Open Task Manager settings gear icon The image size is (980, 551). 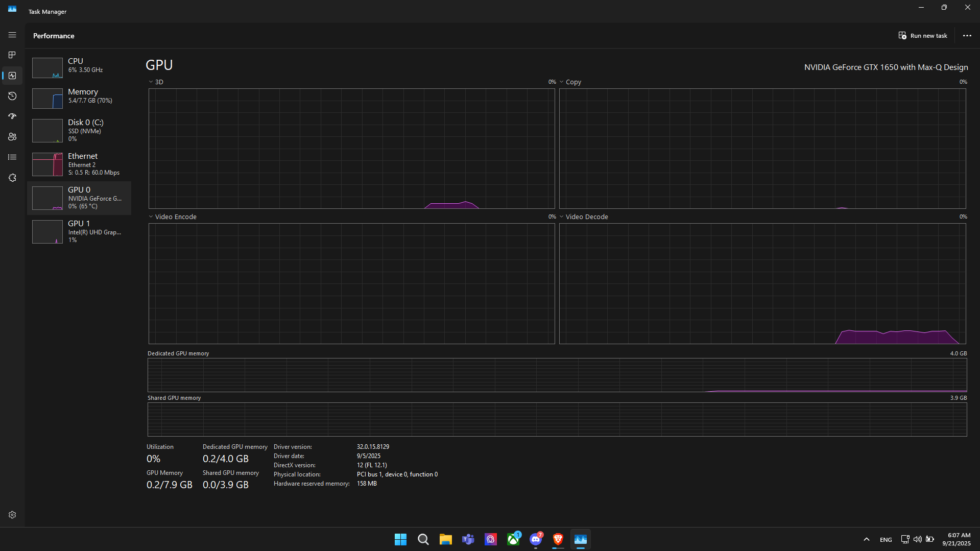[12, 515]
